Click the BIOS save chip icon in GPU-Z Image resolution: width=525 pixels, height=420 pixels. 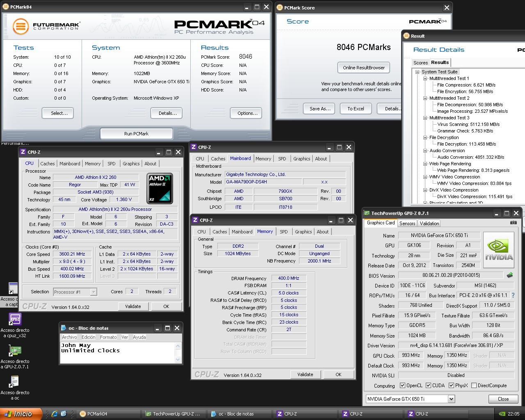pyautogui.click(x=510, y=275)
